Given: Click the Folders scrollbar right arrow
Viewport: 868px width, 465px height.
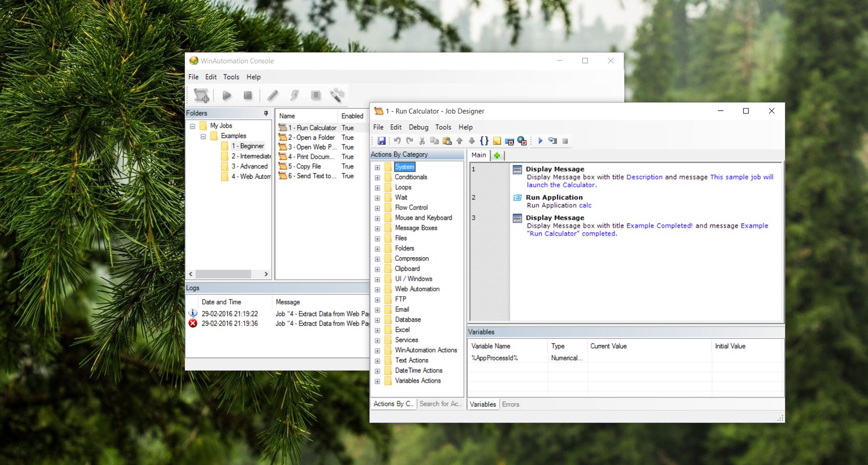Looking at the screenshot, I should 266,274.
